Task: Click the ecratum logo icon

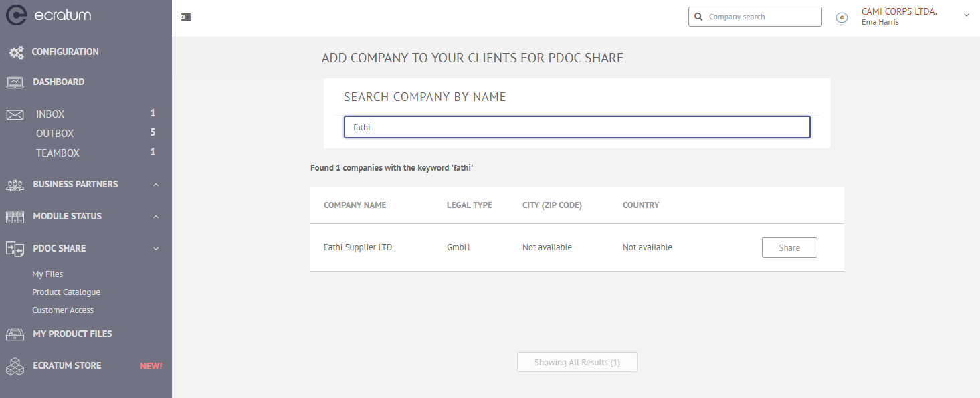Action: pos(16,15)
